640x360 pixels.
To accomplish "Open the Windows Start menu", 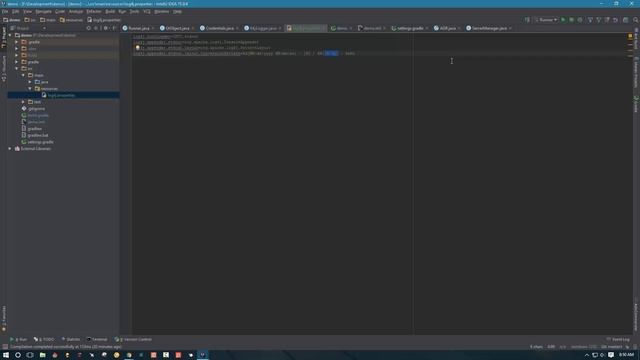I will point(6,355).
